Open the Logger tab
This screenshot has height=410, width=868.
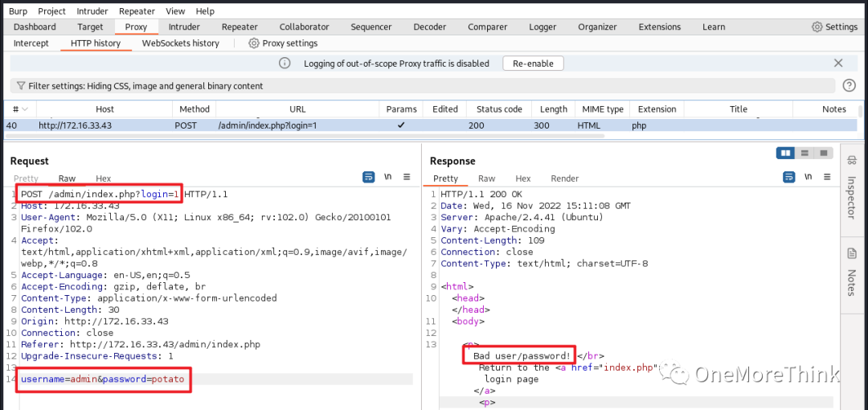(x=542, y=27)
